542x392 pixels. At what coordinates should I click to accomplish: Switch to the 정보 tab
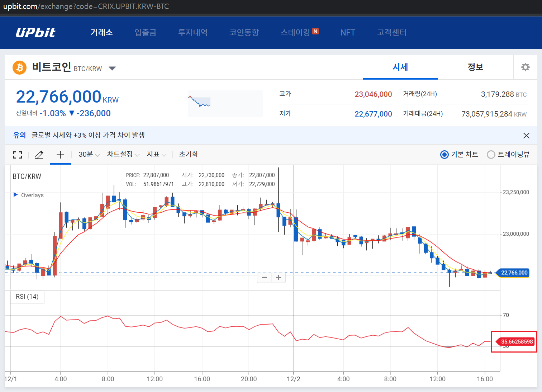tap(476, 67)
